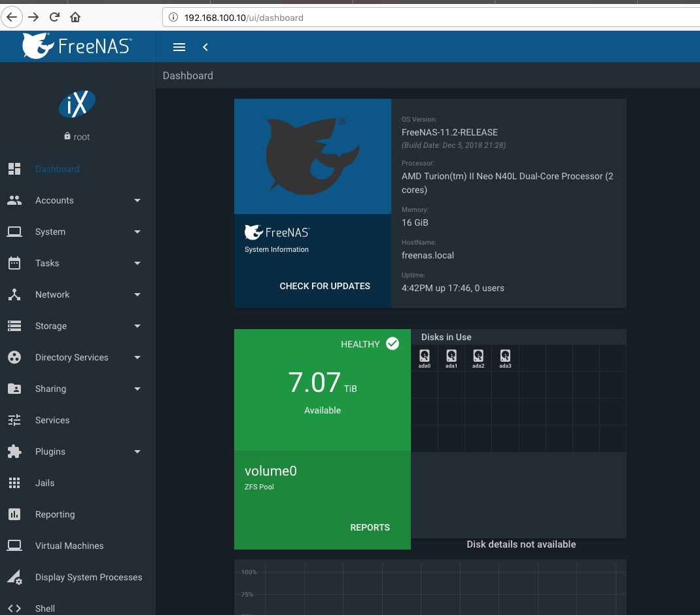
Task: Click the 7.07 TiB available value
Action: pos(323,383)
